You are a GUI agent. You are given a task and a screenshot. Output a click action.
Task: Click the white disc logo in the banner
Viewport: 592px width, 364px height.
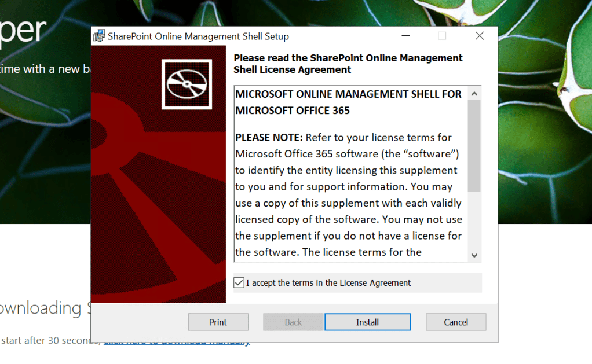click(185, 85)
